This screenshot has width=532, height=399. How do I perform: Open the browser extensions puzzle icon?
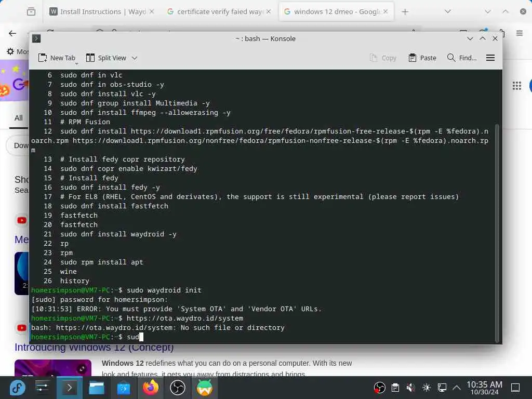[501, 33]
